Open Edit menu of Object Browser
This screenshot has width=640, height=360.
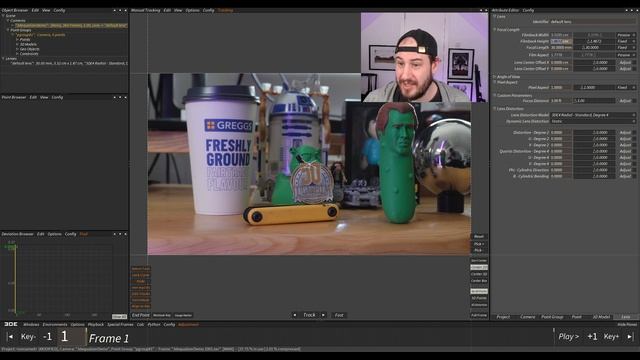click(x=35, y=10)
